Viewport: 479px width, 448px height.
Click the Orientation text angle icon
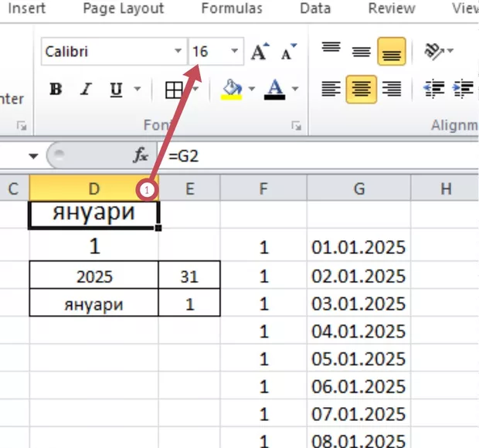(435, 52)
